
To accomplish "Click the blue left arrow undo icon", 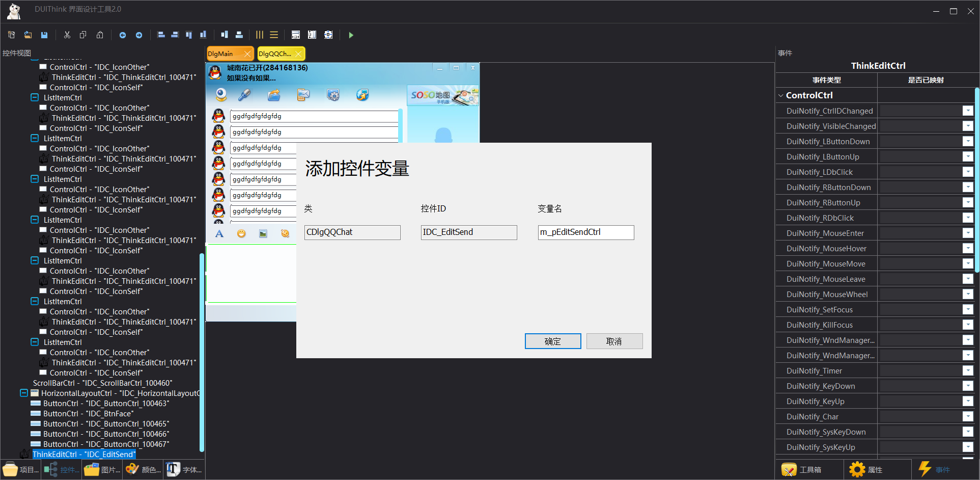I will [123, 35].
